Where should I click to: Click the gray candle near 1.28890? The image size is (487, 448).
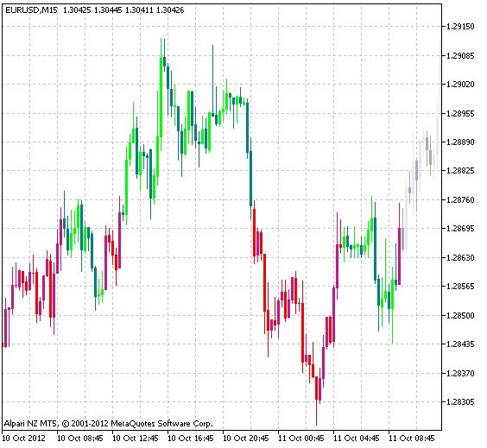[427, 143]
